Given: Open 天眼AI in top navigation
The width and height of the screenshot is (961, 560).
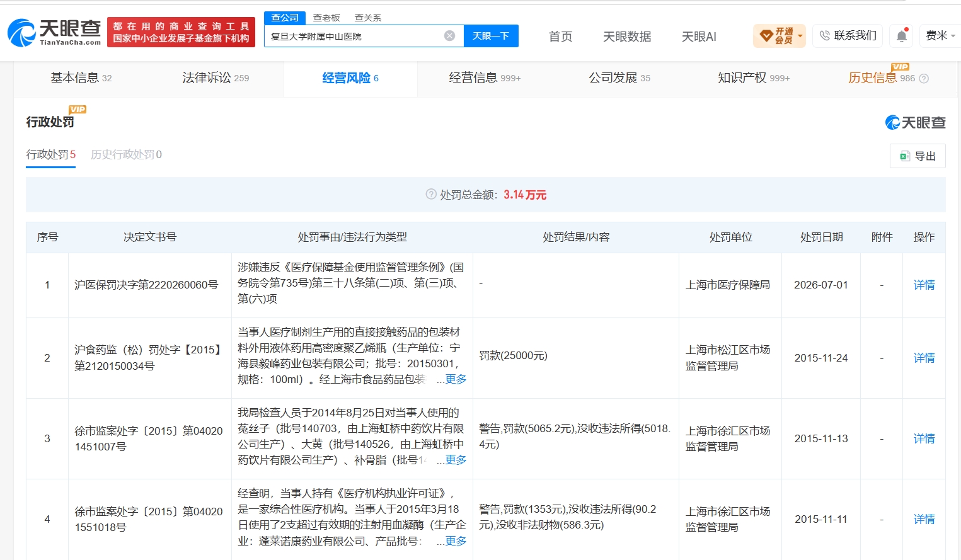Looking at the screenshot, I should (x=699, y=37).
